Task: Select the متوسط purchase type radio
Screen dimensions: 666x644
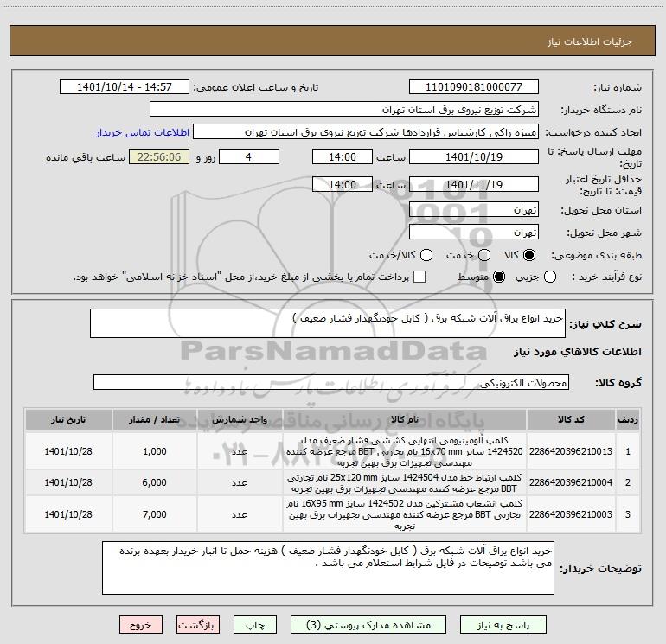Action: click(x=499, y=277)
